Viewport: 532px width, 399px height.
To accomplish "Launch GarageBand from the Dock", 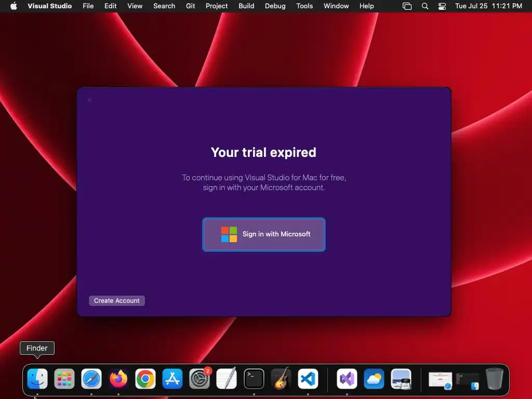I will point(281,379).
